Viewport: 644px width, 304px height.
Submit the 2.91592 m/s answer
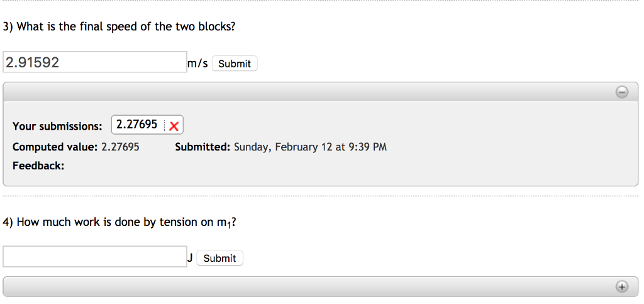(235, 64)
